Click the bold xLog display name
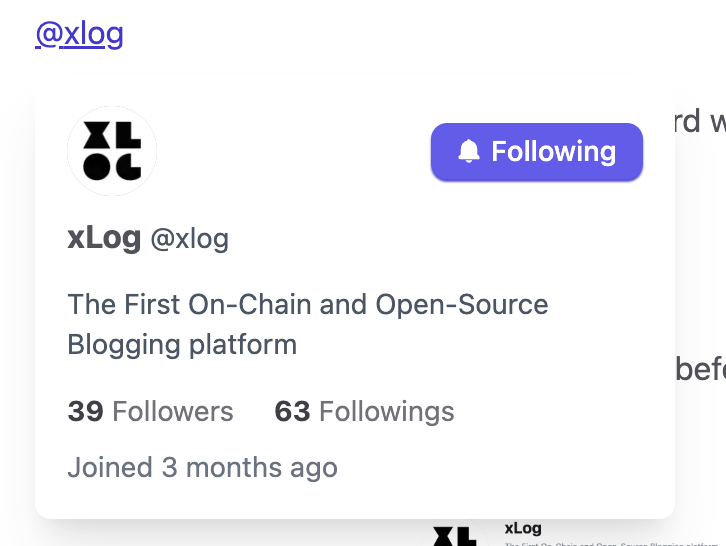This screenshot has width=726, height=546. tap(104, 238)
